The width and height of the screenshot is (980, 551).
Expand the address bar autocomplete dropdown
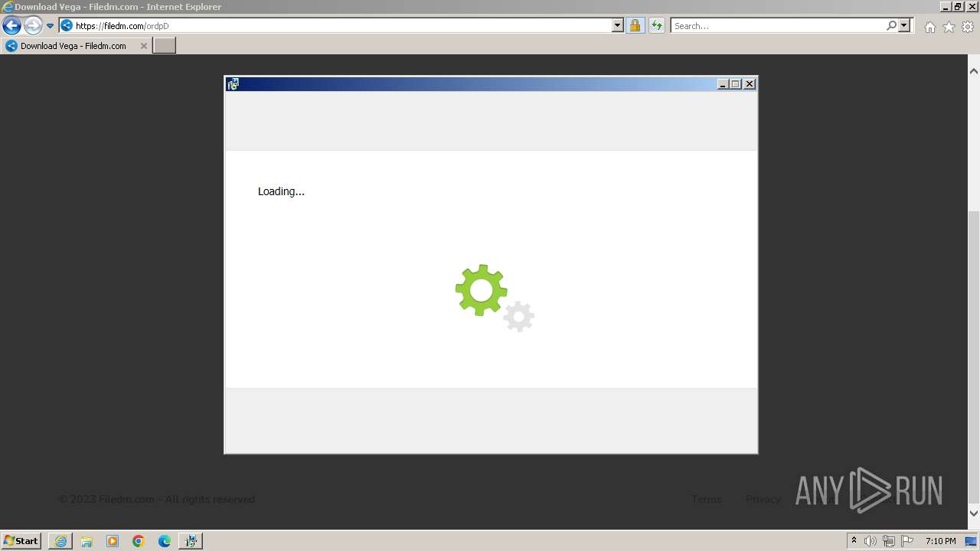tap(618, 26)
